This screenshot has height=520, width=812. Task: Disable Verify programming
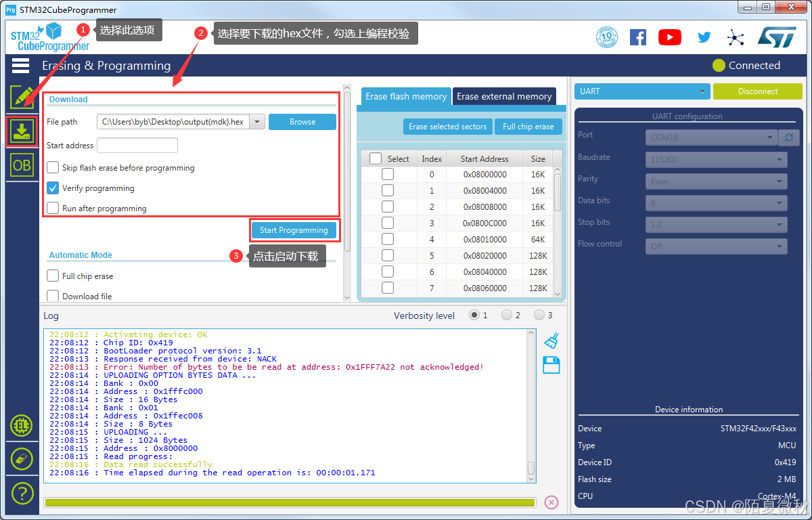click(52, 188)
